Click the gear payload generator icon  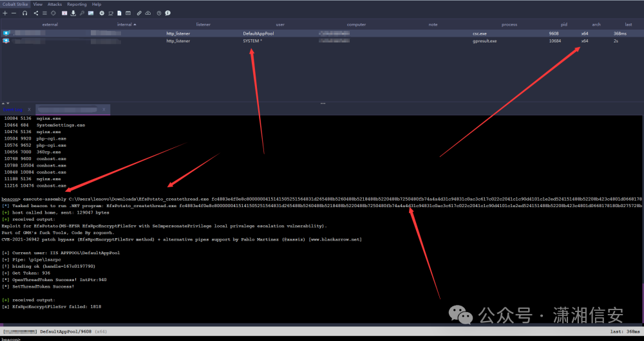coord(102,13)
